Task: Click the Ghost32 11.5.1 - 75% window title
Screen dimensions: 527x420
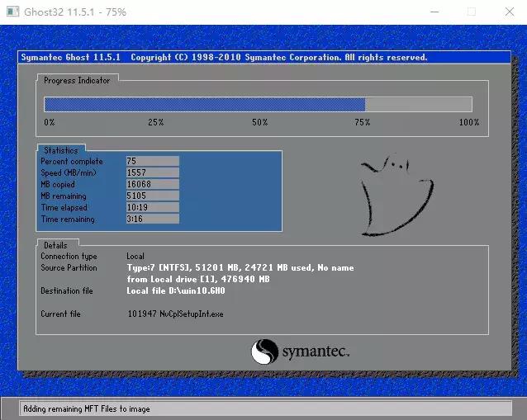Action: coord(75,12)
